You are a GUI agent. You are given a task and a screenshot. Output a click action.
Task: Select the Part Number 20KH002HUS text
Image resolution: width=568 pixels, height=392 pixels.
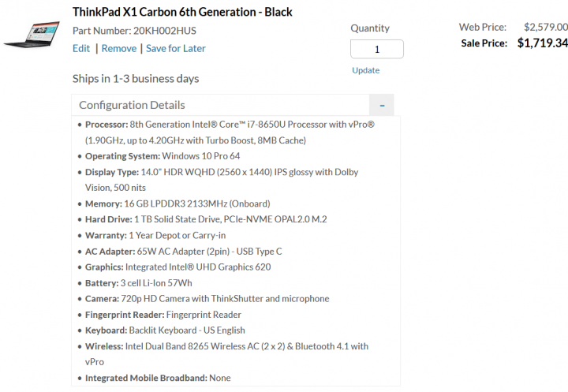coord(134,31)
